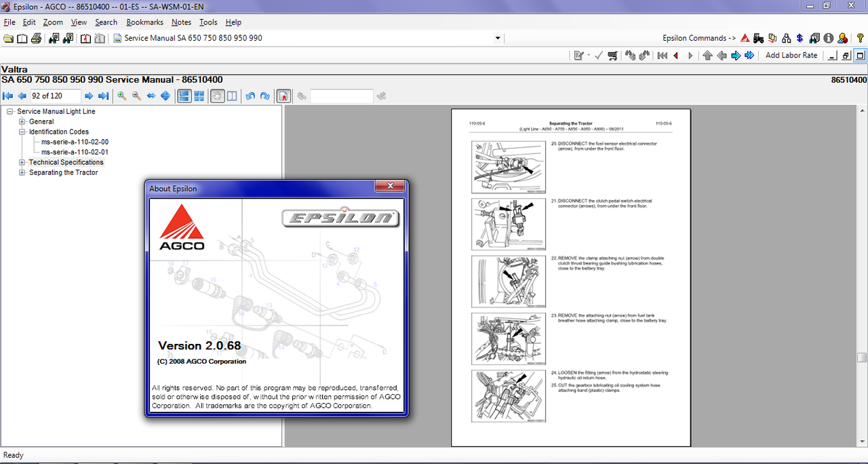868x464 pixels.
Task: Open the Search menu
Action: click(106, 22)
